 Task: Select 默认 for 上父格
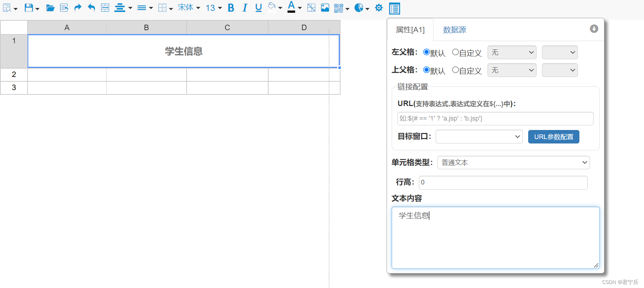427,70
